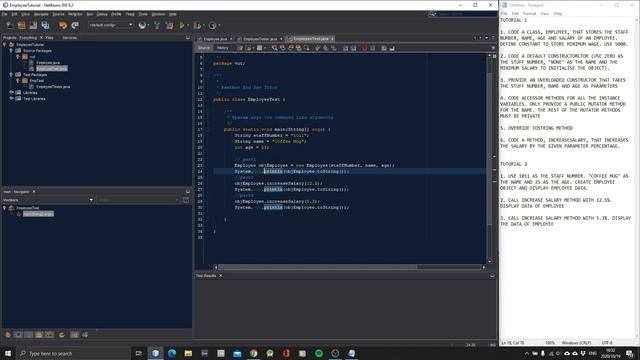The width and height of the screenshot is (640, 360).
Task: Open the Files tab in projects panel
Action: tap(50, 38)
